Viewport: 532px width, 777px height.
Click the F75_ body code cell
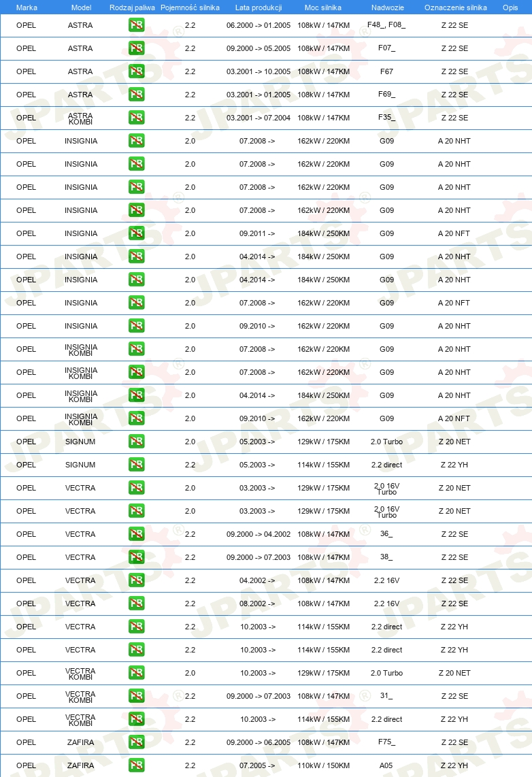[x=386, y=742]
